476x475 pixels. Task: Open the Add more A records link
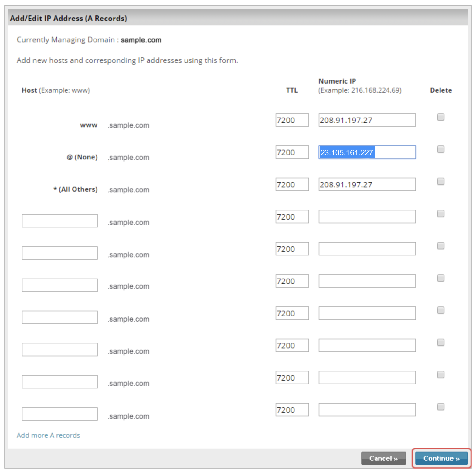[x=48, y=435]
